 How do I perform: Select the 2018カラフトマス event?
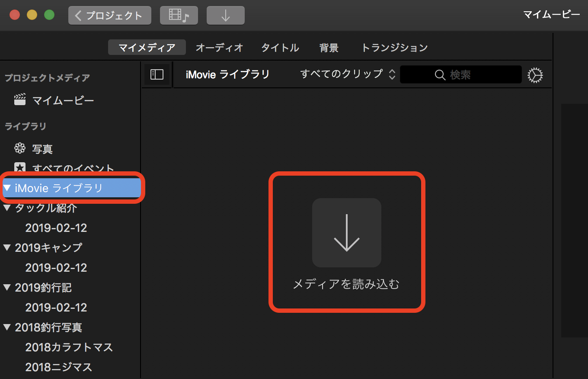click(x=69, y=347)
